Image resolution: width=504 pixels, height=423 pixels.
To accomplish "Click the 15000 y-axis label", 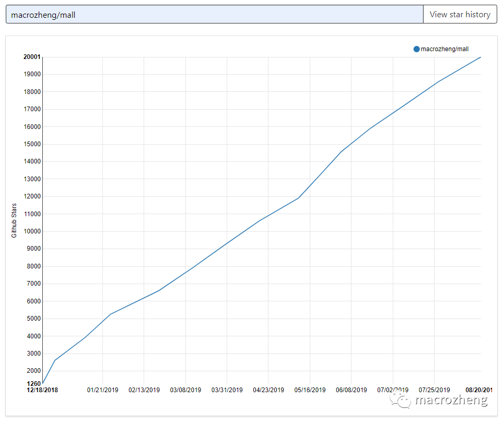I will point(32,144).
